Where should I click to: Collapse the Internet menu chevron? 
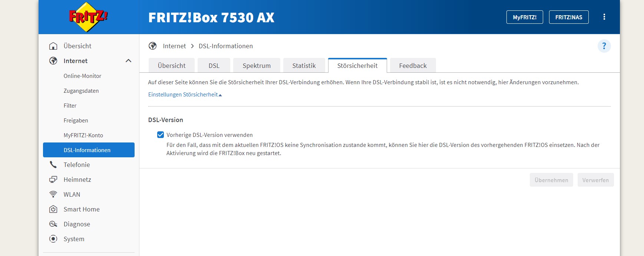(x=128, y=61)
